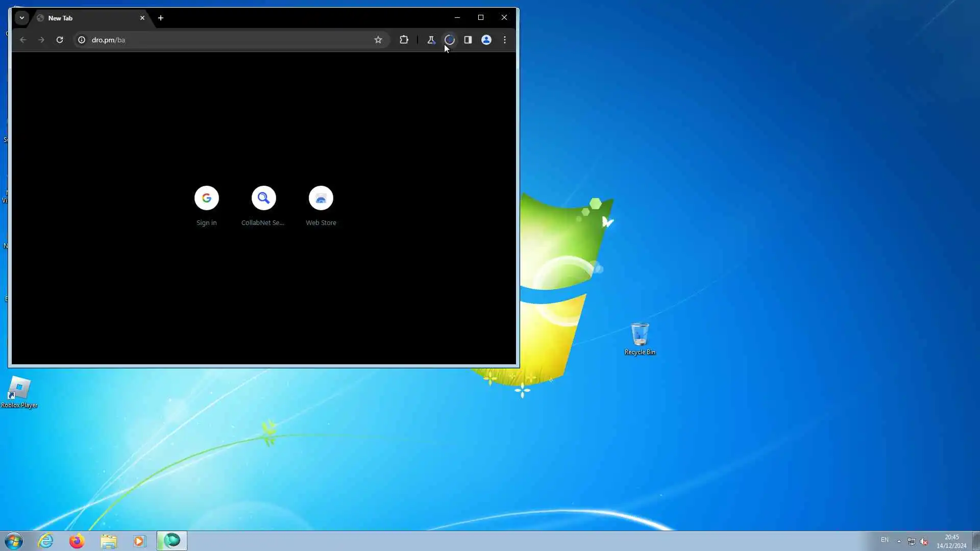The image size is (980, 551).
Task: Open a new tab with the plus button
Action: pos(161,18)
